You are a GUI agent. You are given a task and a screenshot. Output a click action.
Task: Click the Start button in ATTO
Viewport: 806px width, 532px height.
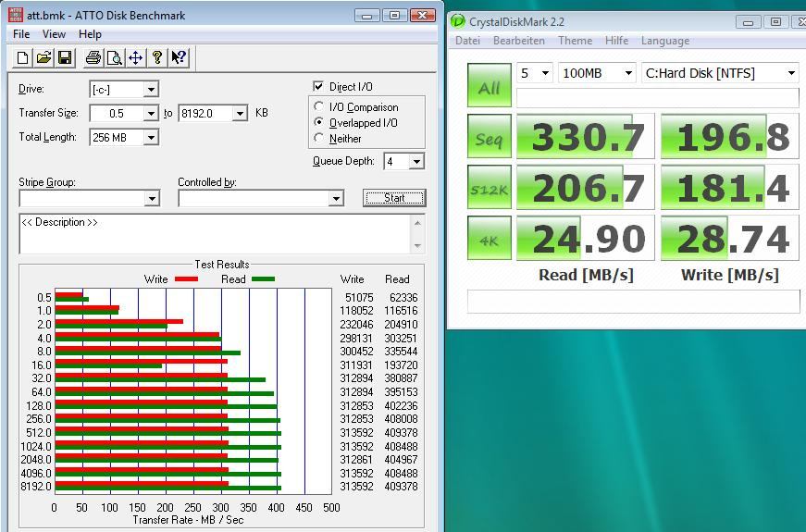pos(394,198)
